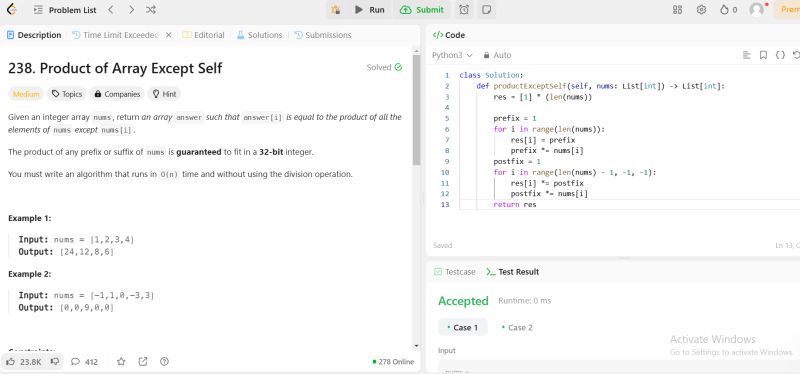The width and height of the screenshot is (800, 374).
Task: Select the Code panel tab
Action: coord(448,35)
